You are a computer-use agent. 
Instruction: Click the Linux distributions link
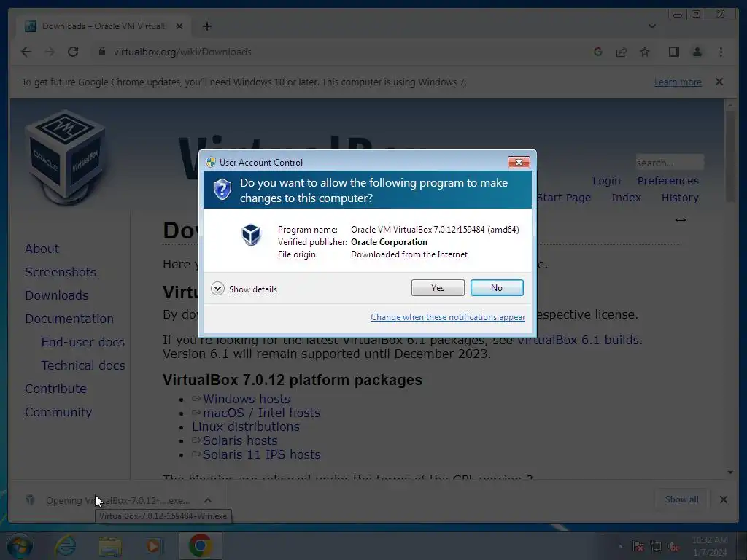click(246, 427)
